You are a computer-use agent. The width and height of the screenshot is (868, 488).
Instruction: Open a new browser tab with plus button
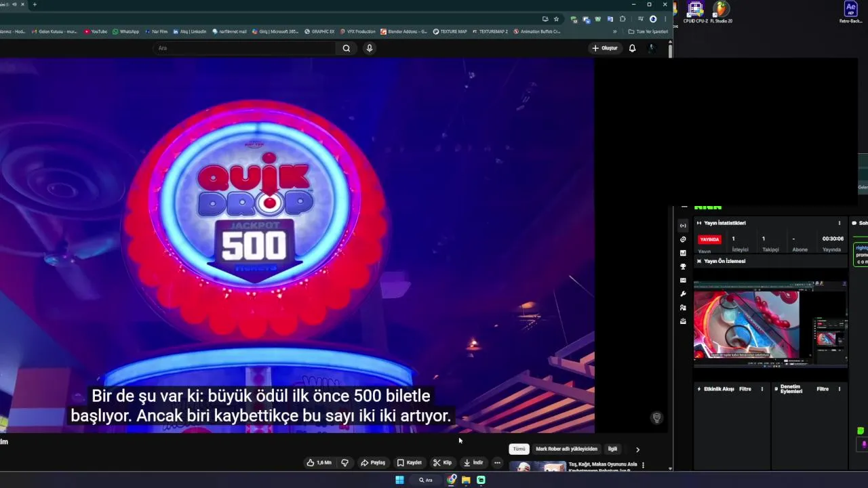[x=35, y=4]
